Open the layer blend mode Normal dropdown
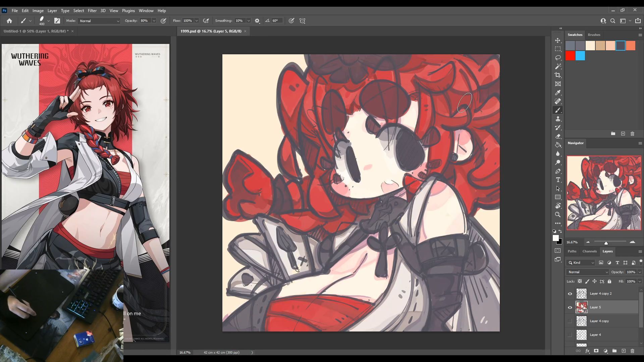644x362 pixels. point(588,272)
